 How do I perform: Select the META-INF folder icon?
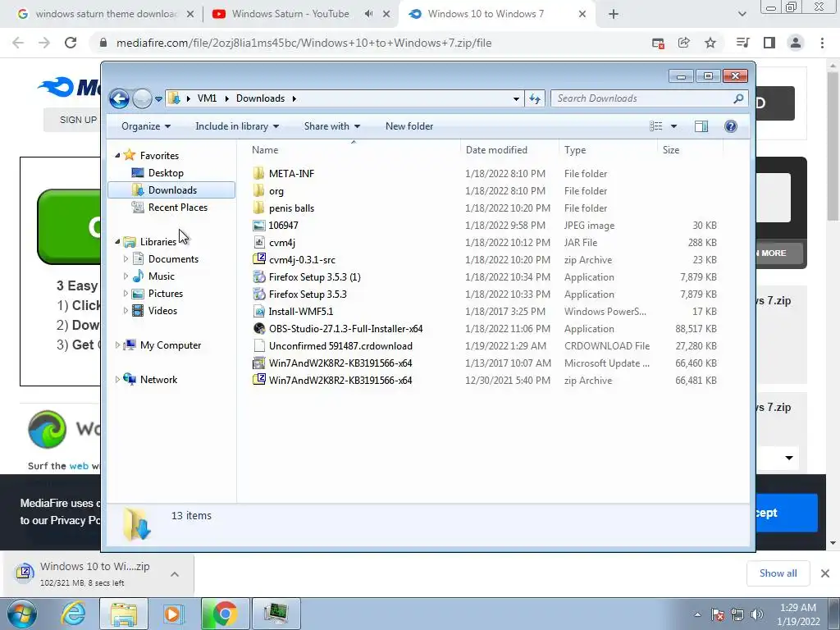click(x=258, y=173)
